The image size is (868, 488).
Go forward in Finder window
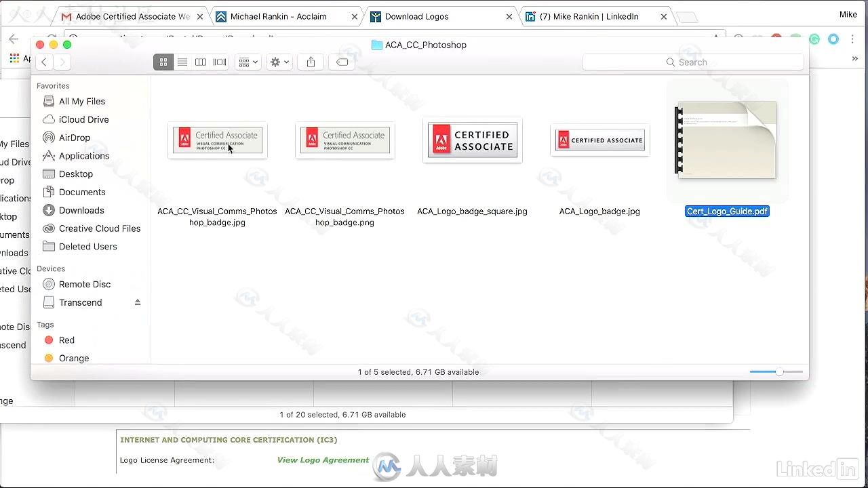tap(62, 62)
